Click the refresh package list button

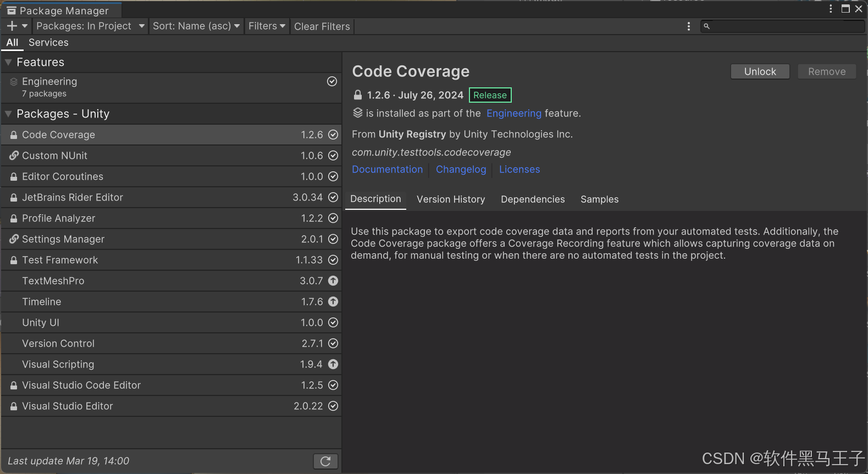pyautogui.click(x=325, y=461)
